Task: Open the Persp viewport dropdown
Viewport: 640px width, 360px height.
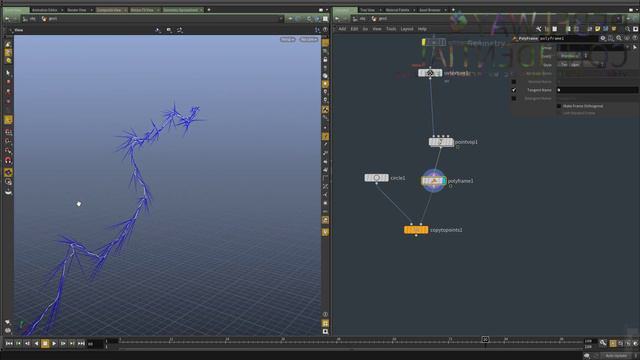Action: pyautogui.click(x=288, y=40)
